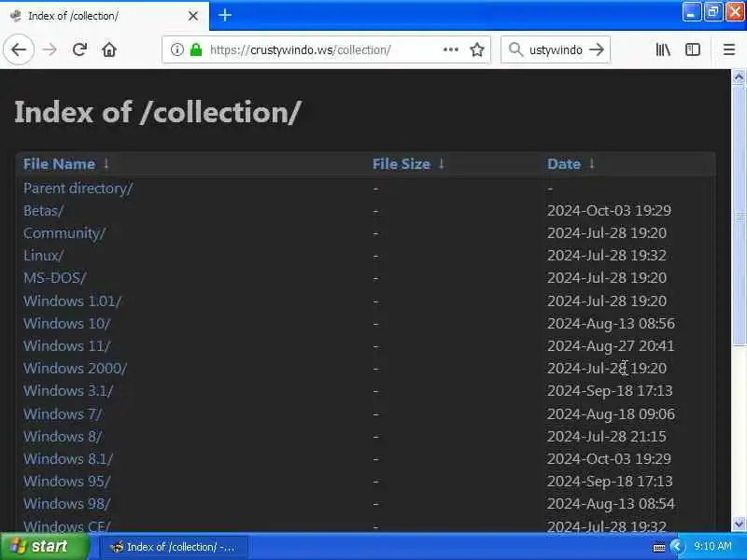747x560 pixels.
Task: Show site information icon in address bar
Action: [x=176, y=49]
